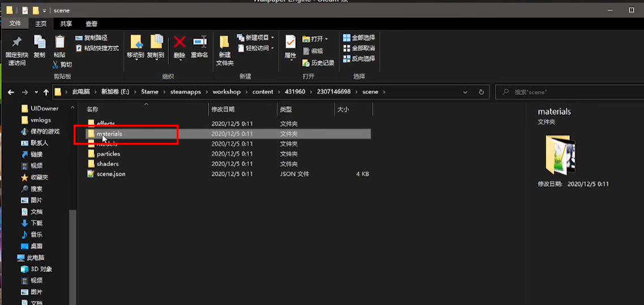Image resolution: width=644 pixels, height=305 pixels.
Task: Click the 剪切 (Cut) scissors icon
Action: pos(63,65)
